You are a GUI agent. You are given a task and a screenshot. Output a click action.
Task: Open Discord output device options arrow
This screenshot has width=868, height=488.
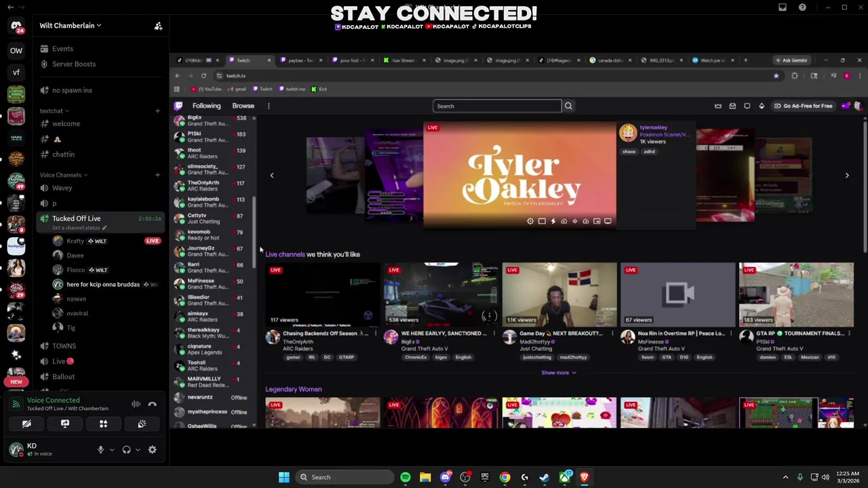coord(138,450)
